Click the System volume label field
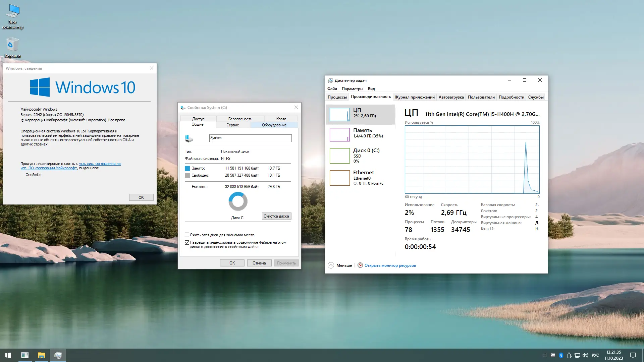The width and height of the screenshot is (644, 362). tap(250, 138)
